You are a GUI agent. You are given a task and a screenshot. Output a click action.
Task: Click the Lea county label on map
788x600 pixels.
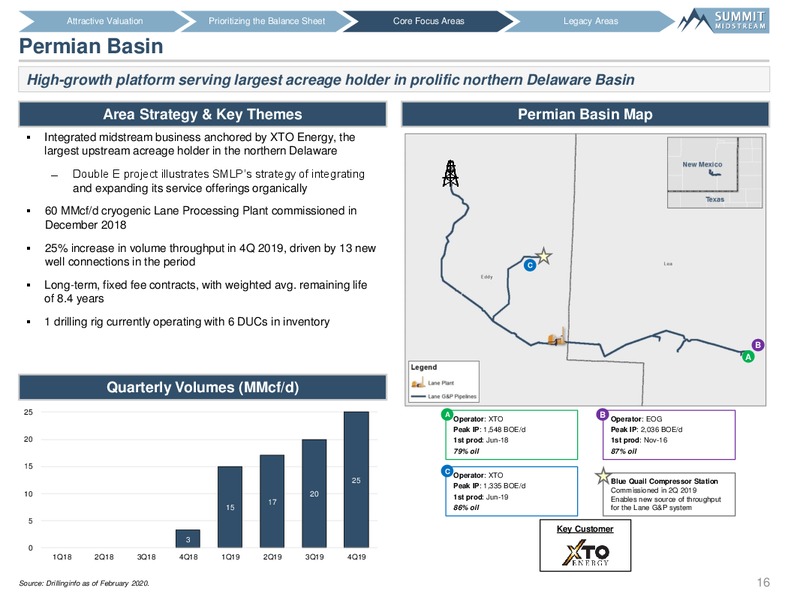(x=668, y=264)
